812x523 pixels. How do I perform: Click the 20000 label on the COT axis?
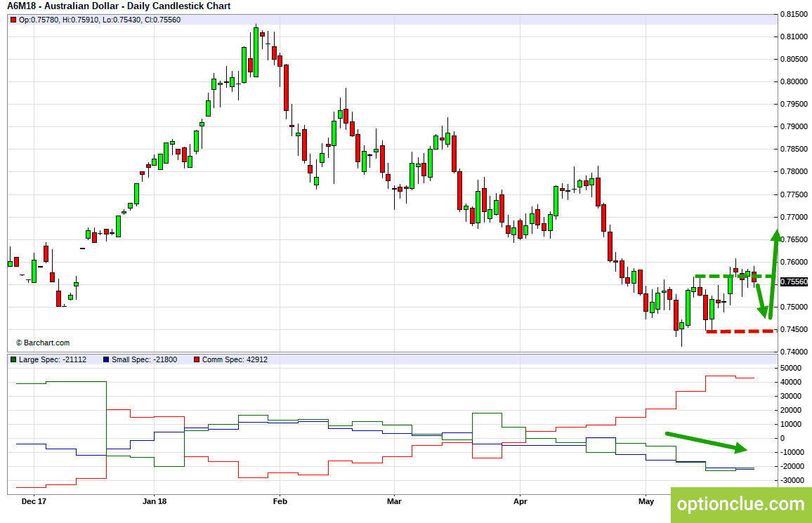click(792, 410)
